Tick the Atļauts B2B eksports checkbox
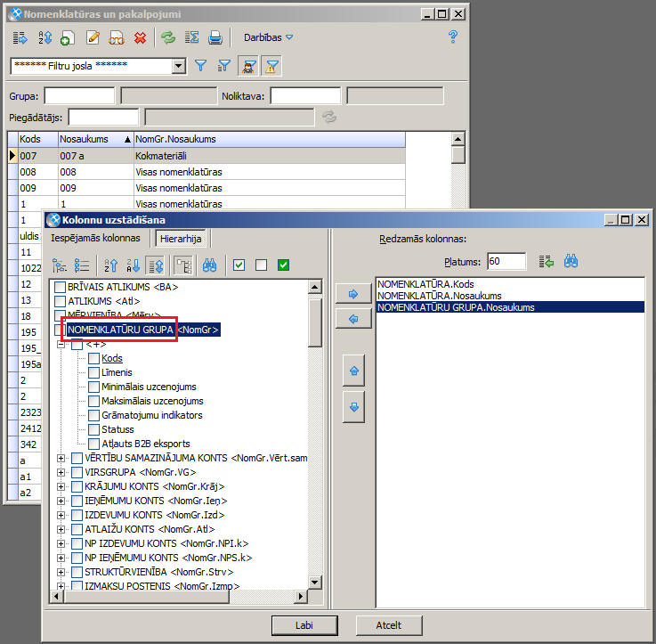 point(93,444)
